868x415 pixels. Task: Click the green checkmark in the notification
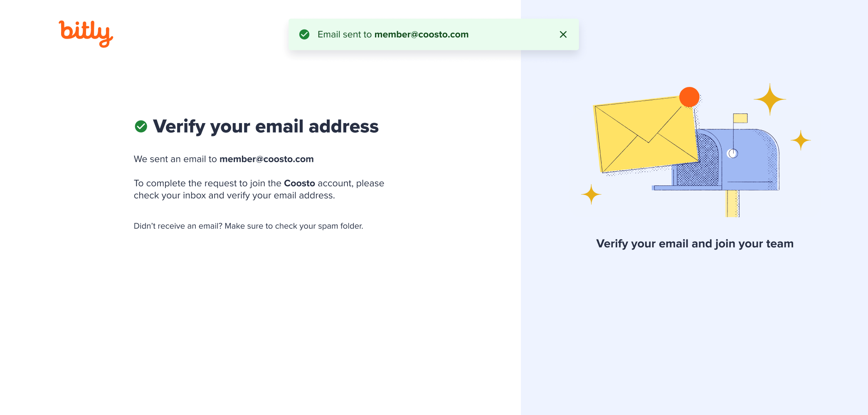[x=304, y=35]
